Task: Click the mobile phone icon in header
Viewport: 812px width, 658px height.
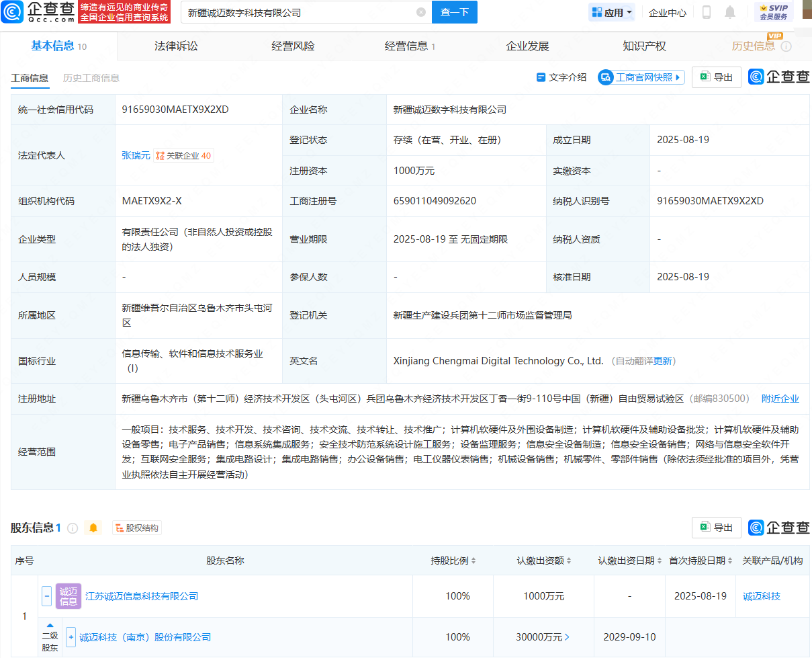Action: (x=707, y=12)
